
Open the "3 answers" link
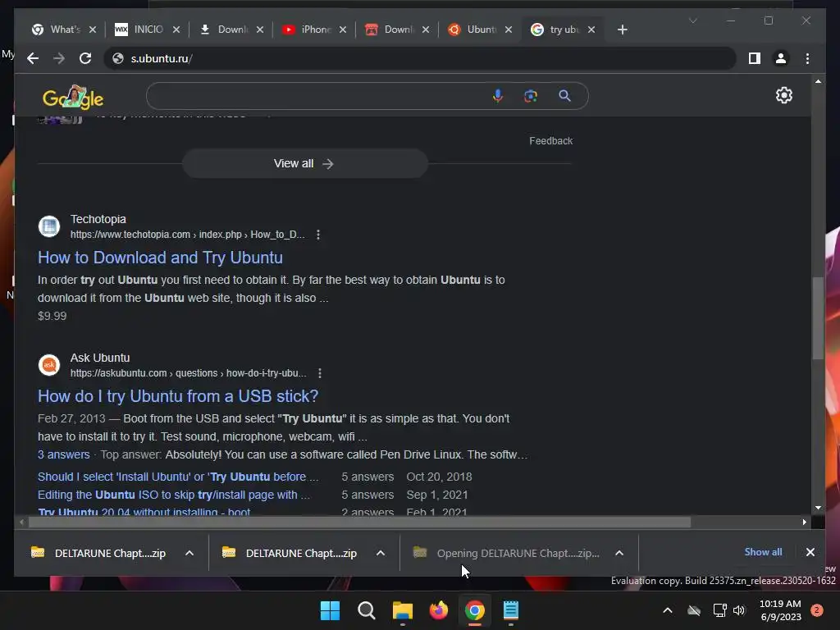point(64,454)
